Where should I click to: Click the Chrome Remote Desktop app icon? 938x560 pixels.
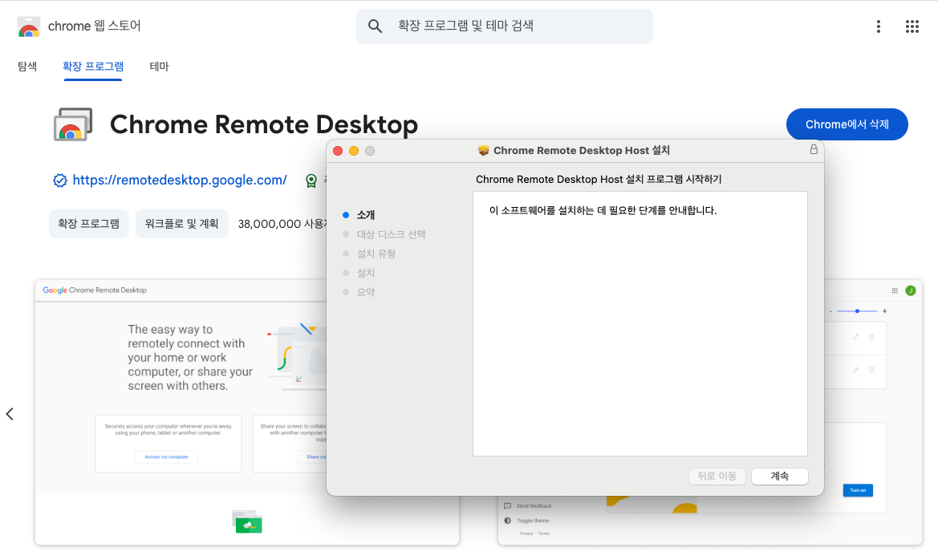[73, 124]
